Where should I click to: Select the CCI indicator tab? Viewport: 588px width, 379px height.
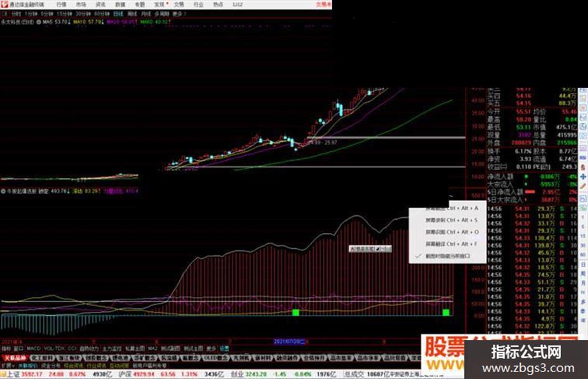72,349
